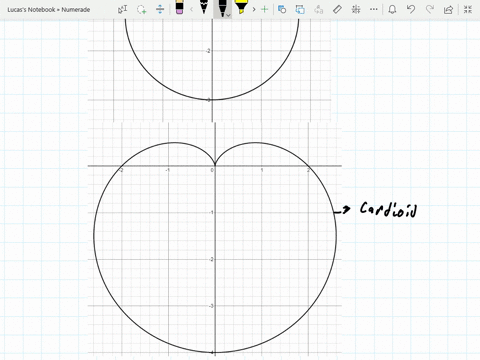Click the Insert space tool

click(x=160, y=9)
